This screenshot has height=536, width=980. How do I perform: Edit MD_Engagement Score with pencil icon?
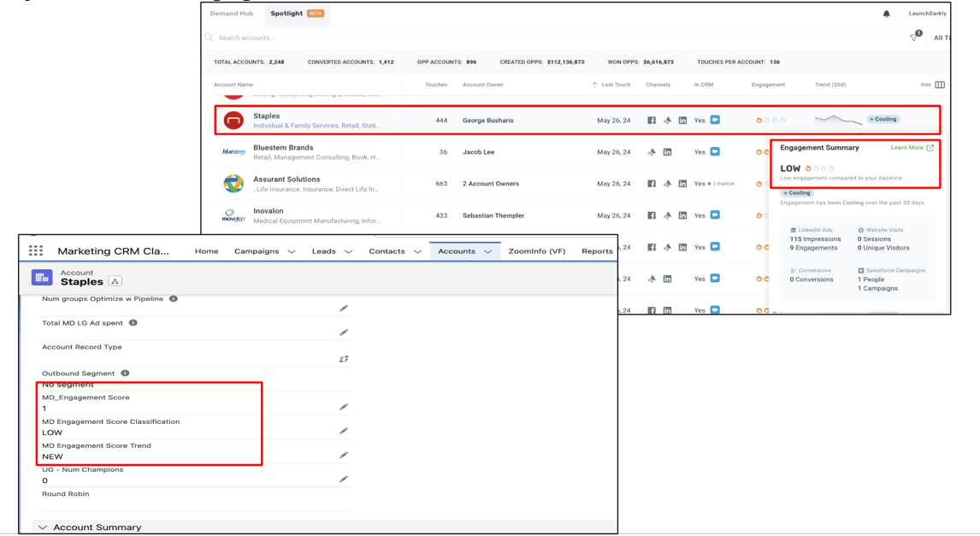344,407
